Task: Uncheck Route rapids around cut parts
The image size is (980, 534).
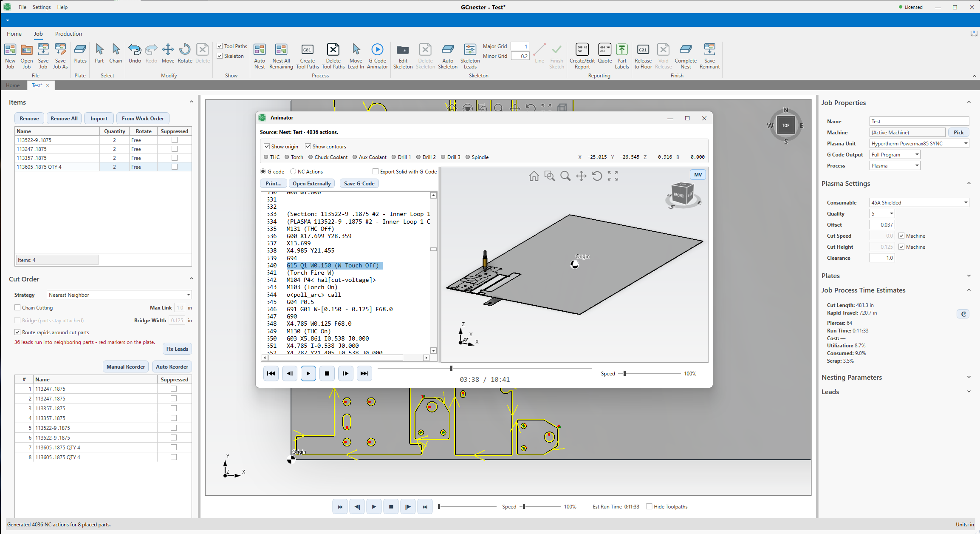Action: (17, 332)
